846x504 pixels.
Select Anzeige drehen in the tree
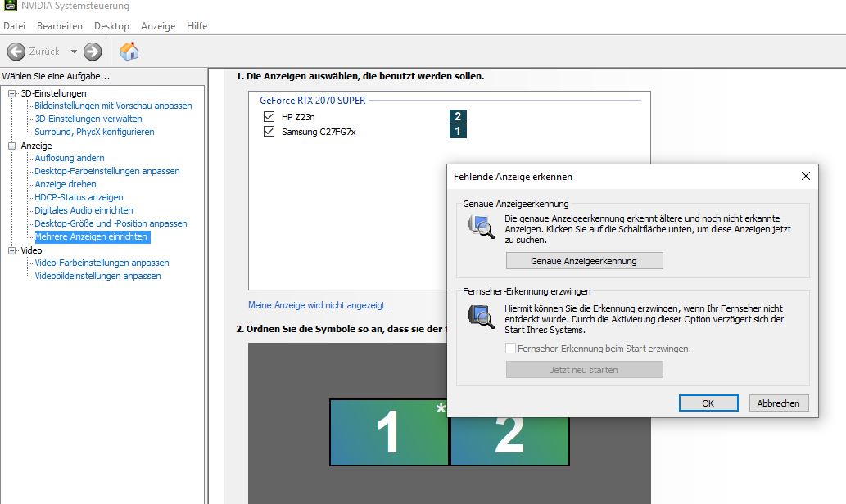(x=66, y=184)
